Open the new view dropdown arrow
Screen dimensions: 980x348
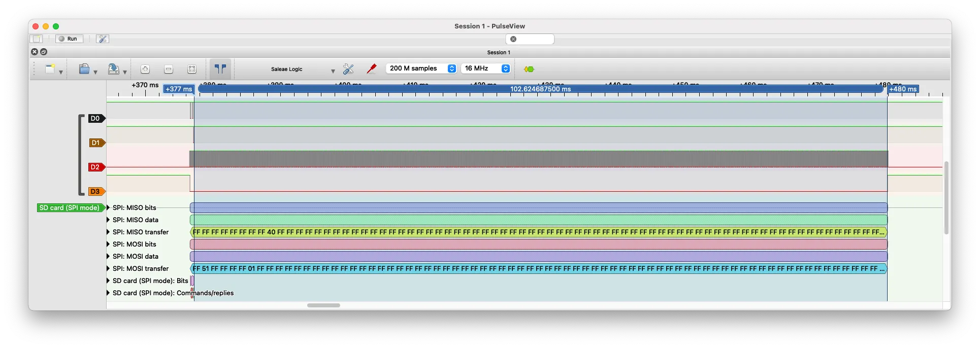[61, 72]
